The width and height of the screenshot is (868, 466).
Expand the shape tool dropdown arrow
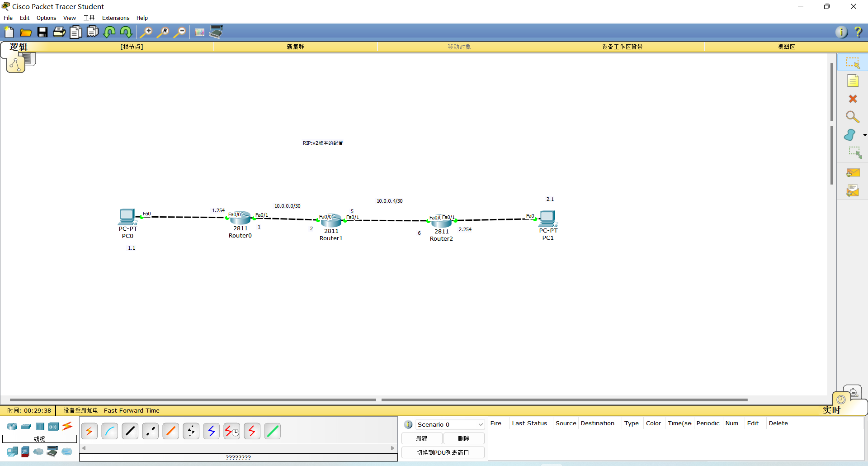pyautogui.click(x=864, y=135)
